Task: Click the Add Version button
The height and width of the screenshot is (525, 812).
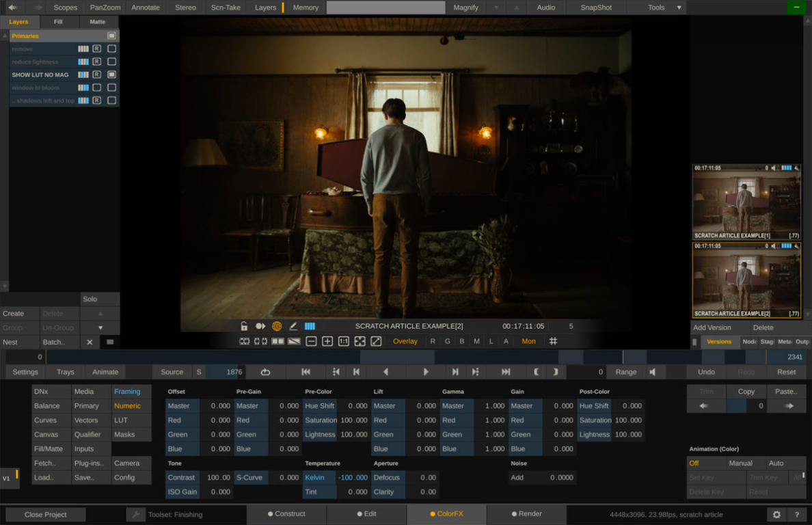Action: click(712, 327)
